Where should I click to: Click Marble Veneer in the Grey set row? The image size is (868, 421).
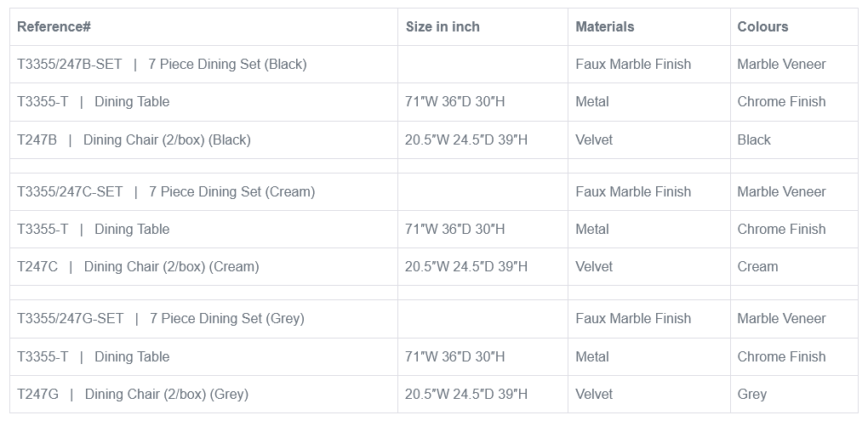click(781, 318)
